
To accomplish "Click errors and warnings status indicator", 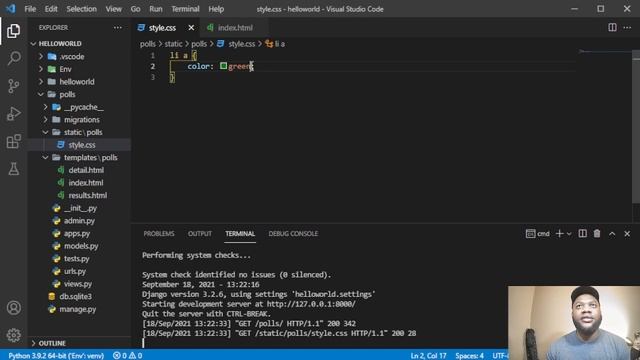I will click(127, 356).
